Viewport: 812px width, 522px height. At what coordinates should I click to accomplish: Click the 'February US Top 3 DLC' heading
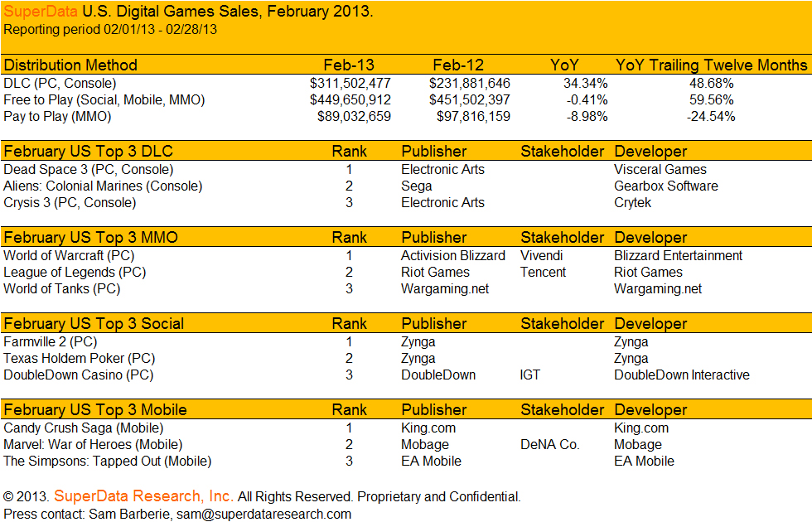[88, 151]
